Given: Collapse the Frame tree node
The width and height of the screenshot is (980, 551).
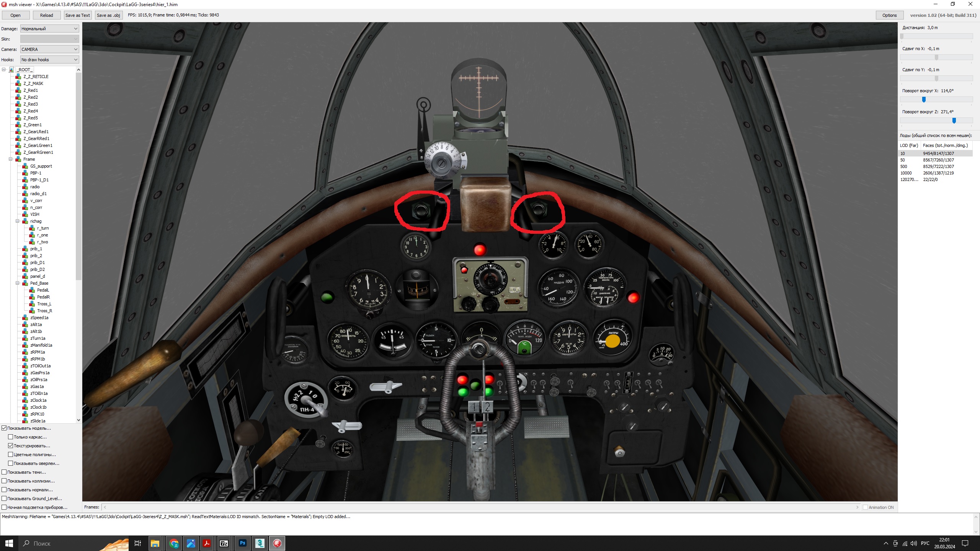Looking at the screenshot, I should (x=11, y=159).
